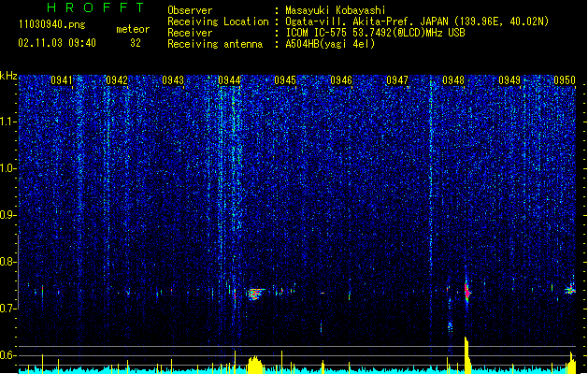Image resolution: width=588 pixels, height=374 pixels.
Task: Click the 0941 time marker
Action: click(x=61, y=80)
